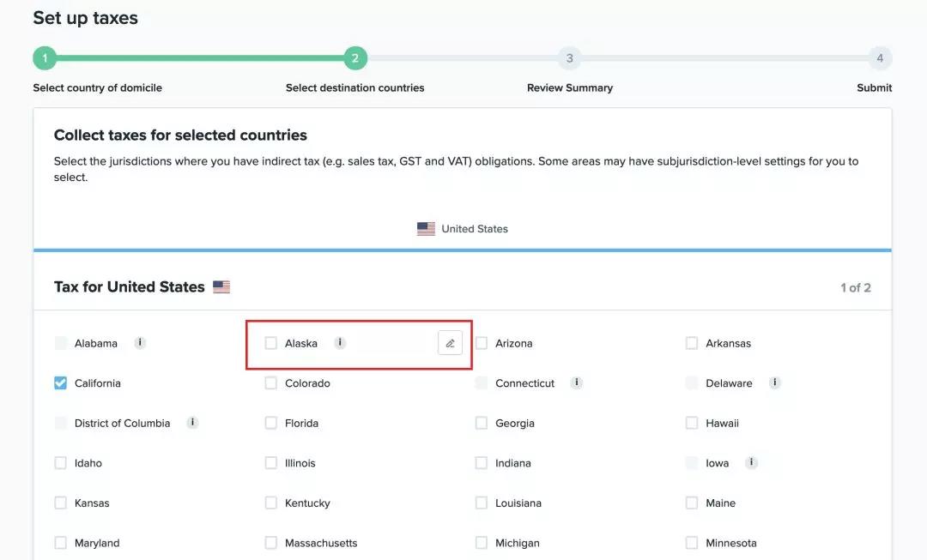
Task: Check the Kentucky checkbox
Action: [271, 503]
